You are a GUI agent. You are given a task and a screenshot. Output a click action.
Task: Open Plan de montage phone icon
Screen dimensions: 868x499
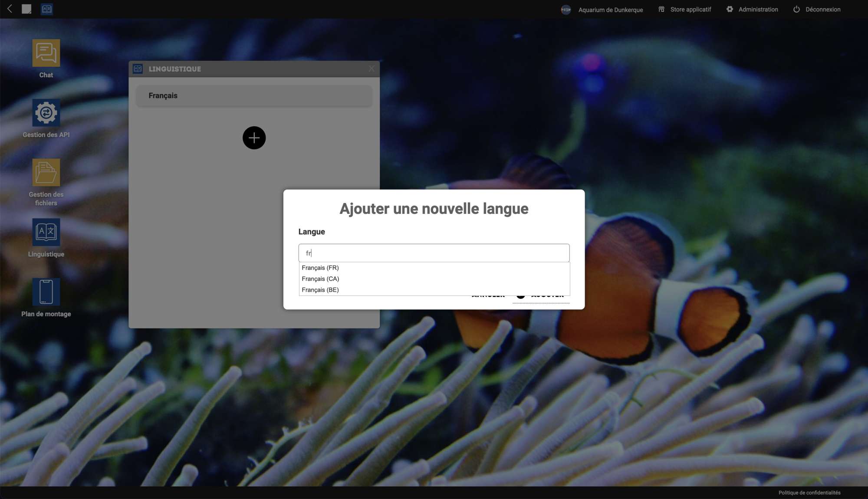click(46, 292)
